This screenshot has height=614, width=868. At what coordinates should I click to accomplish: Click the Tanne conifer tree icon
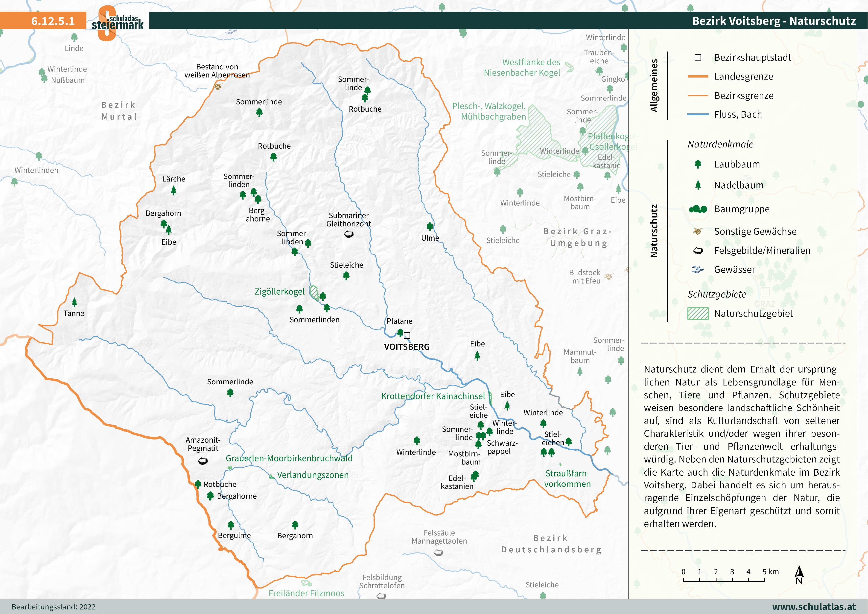[x=74, y=302]
